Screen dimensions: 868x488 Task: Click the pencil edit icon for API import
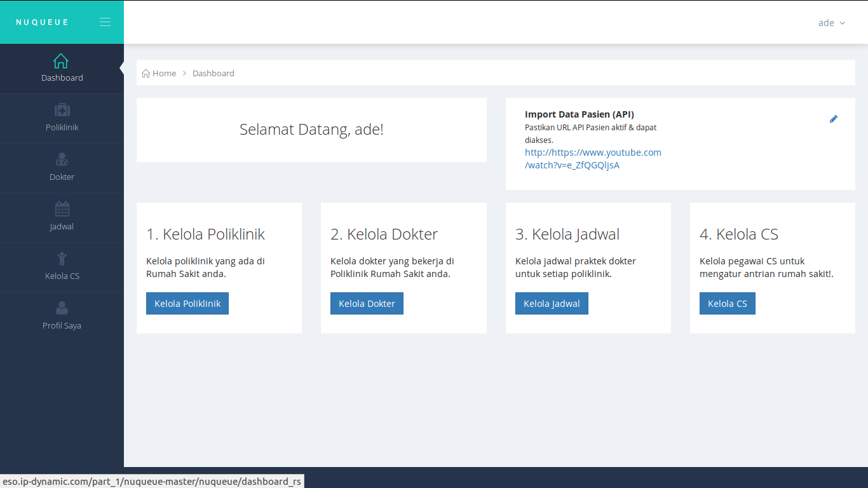[x=834, y=119]
